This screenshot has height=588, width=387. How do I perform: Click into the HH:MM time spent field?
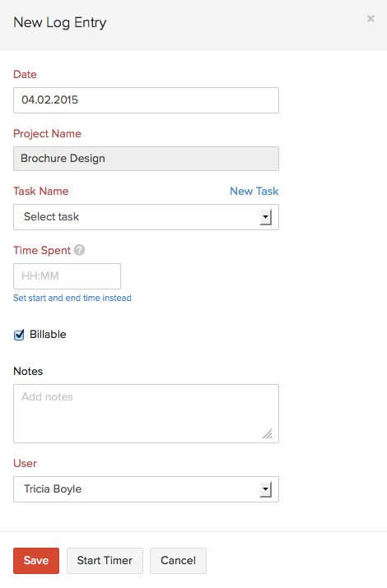click(x=68, y=276)
